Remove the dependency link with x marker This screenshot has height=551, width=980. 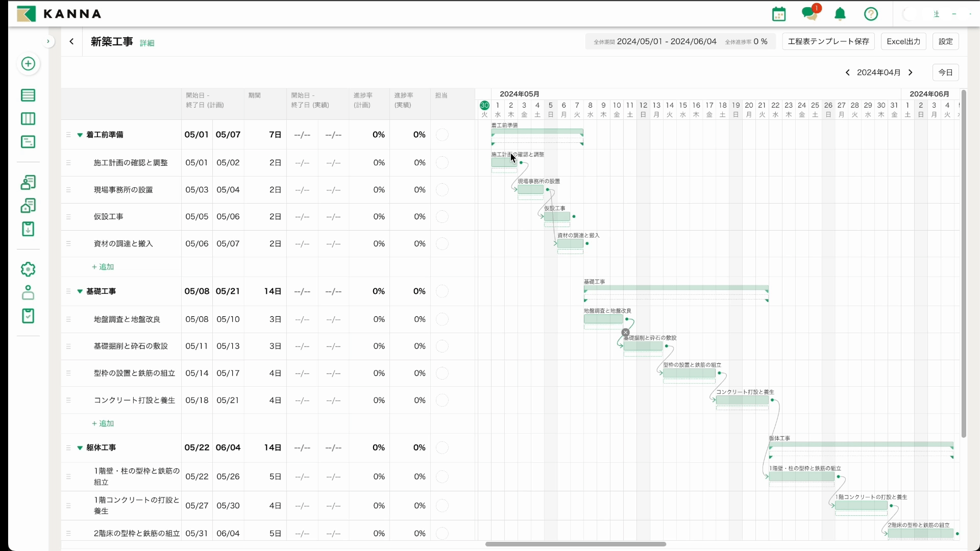[625, 333]
